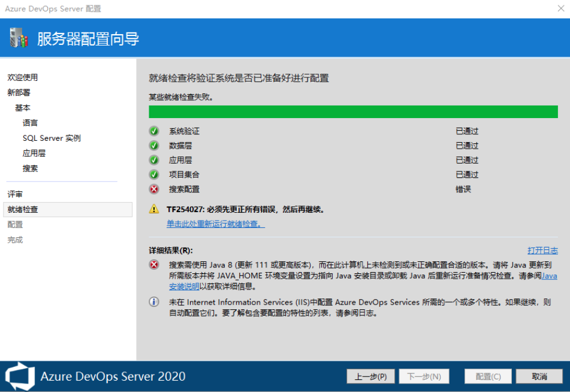The height and width of the screenshot is (392, 570).
Task: Go to the SQL Server 实例 step
Action: click(52, 138)
